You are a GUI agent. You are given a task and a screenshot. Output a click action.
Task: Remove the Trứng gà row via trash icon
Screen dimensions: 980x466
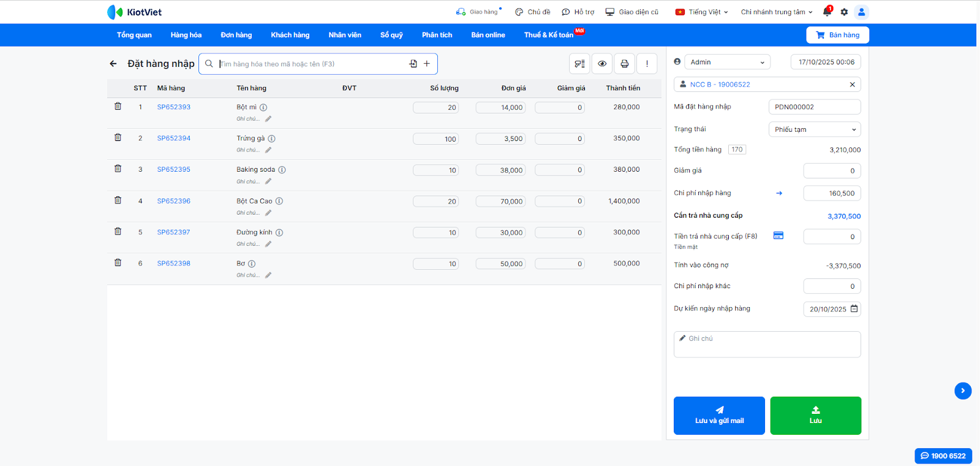tap(118, 137)
